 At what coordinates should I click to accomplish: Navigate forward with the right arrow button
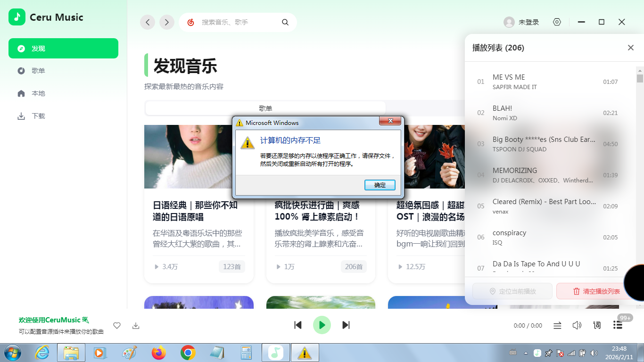point(167,22)
